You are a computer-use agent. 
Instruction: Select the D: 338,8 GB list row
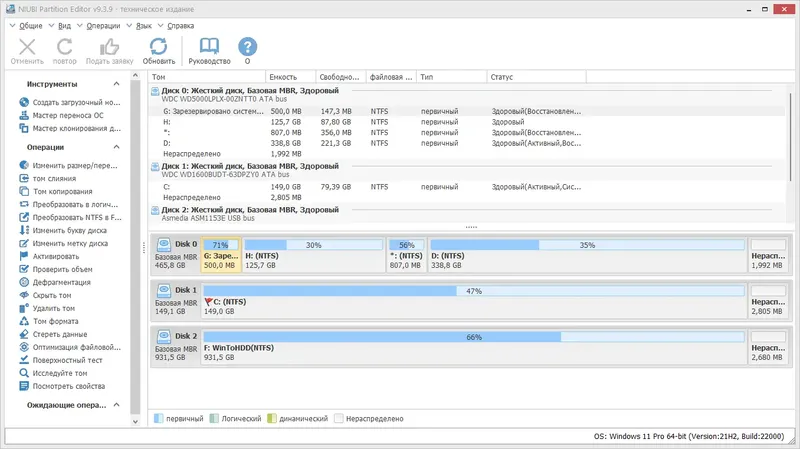tap(467, 143)
